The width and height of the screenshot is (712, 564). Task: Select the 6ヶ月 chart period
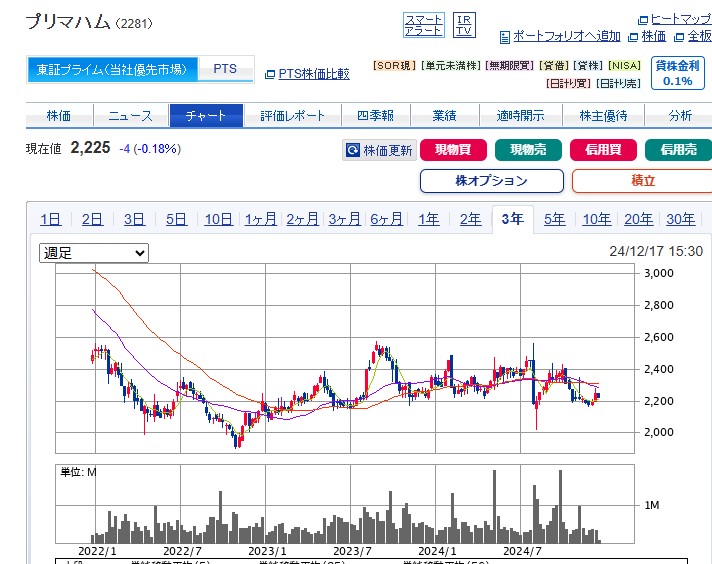coord(386,219)
